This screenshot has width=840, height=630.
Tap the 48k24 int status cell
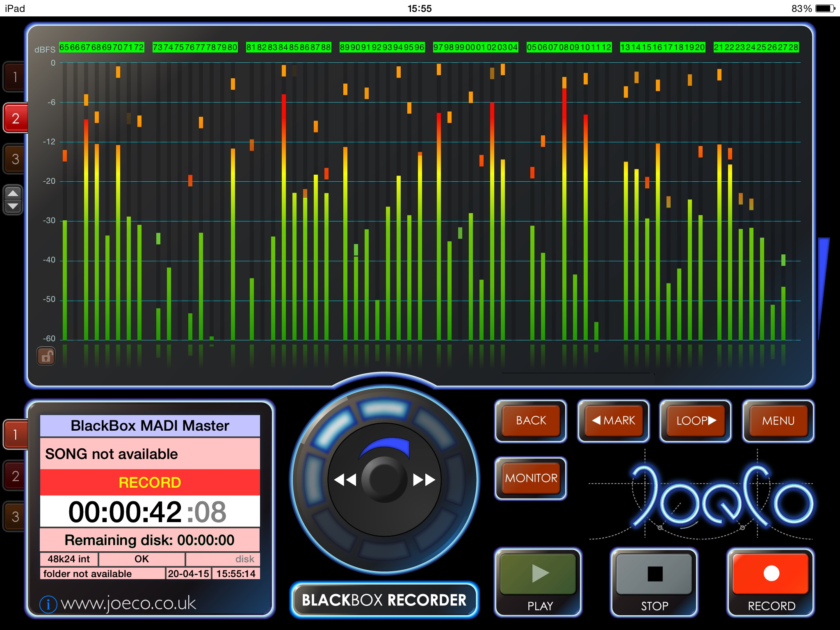(x=69, y=559)
